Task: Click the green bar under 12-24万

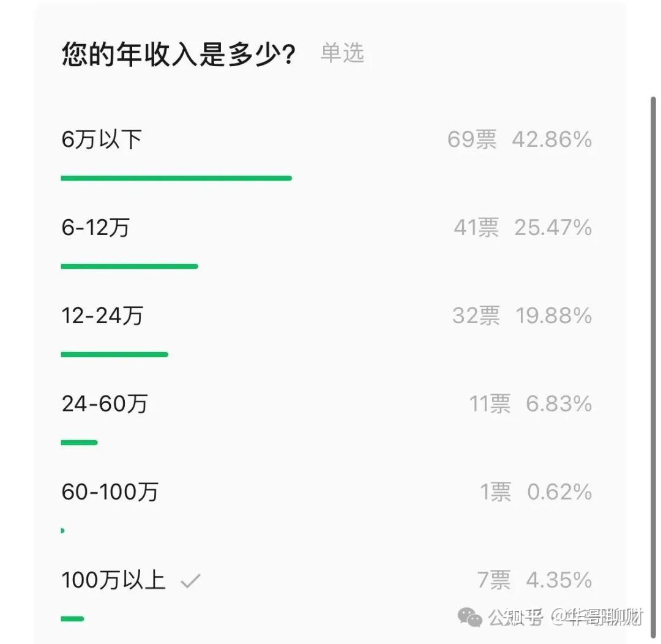Action: click(x=114, y=354)
